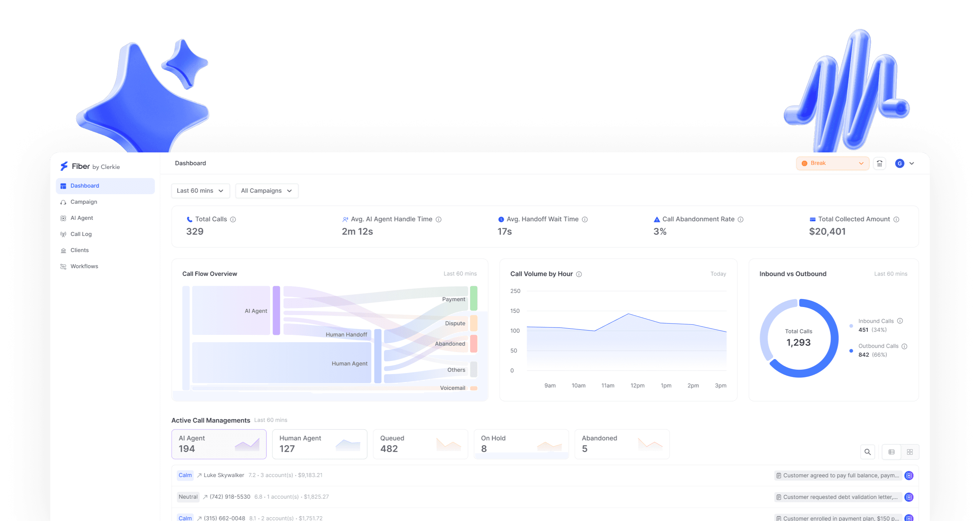
Task: Switch to list view layout
Action: pos(891,452)
